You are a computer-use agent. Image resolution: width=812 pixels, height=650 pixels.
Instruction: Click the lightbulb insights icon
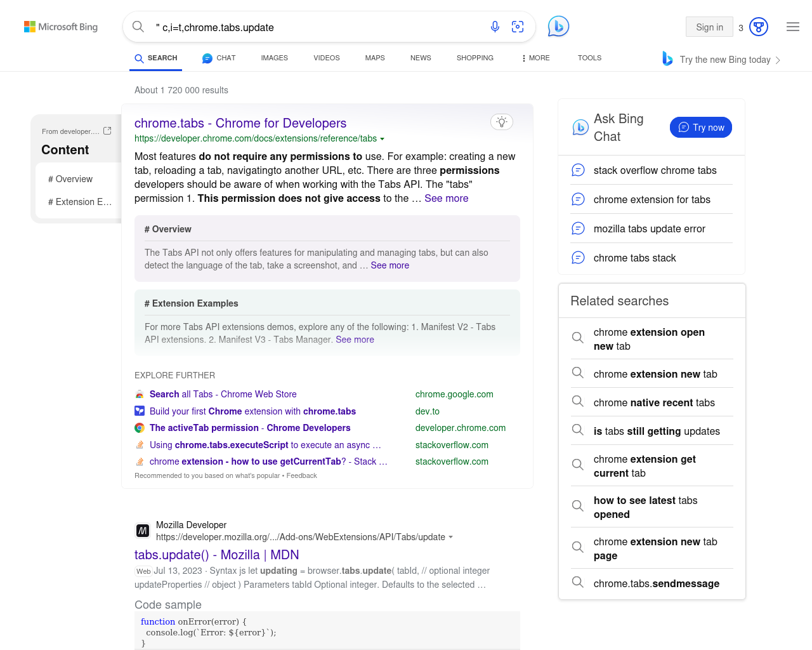[502, 122]
